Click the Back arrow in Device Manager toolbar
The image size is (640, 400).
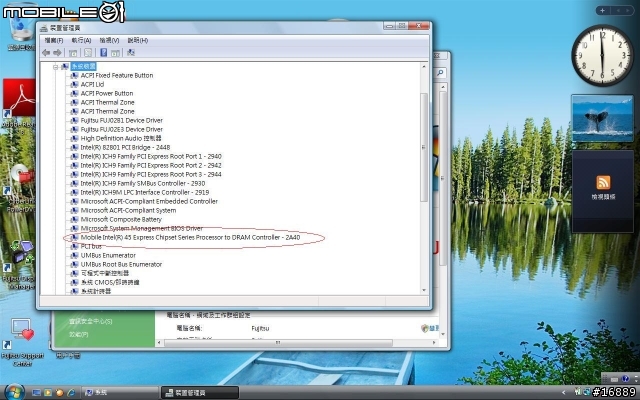coord(46,53)
